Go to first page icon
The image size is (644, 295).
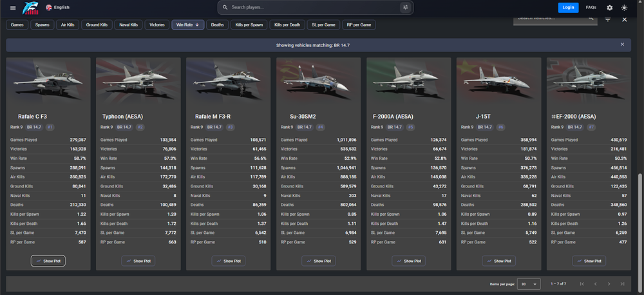click(x=582, y=284)
